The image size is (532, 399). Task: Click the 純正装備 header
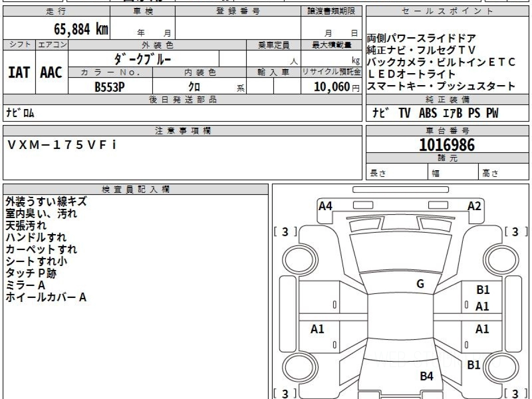tap(447, 100)
